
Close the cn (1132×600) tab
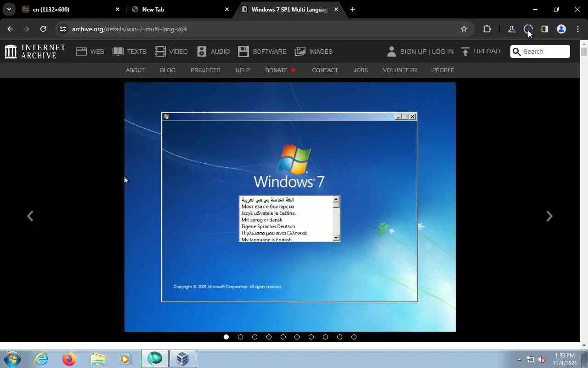pos(117,9)
